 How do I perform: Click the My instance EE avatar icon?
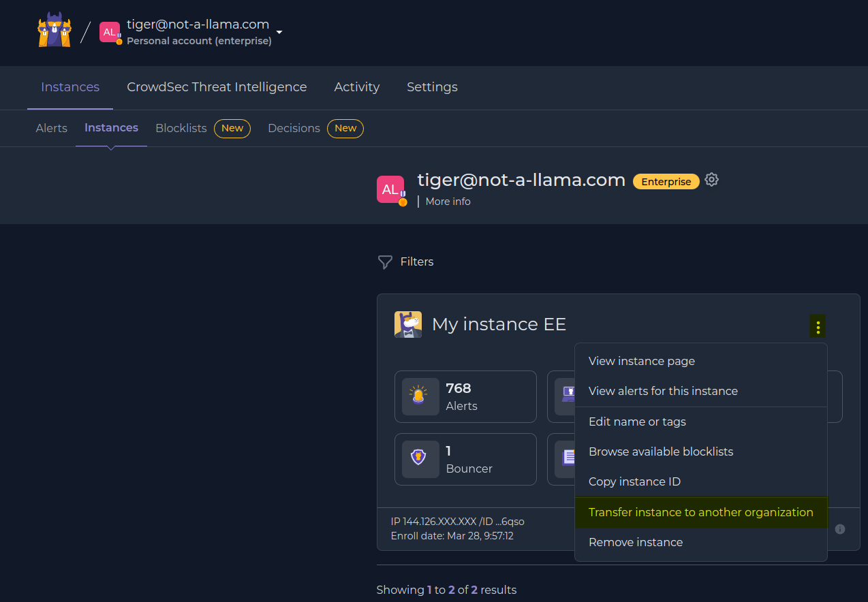[408, 324]
